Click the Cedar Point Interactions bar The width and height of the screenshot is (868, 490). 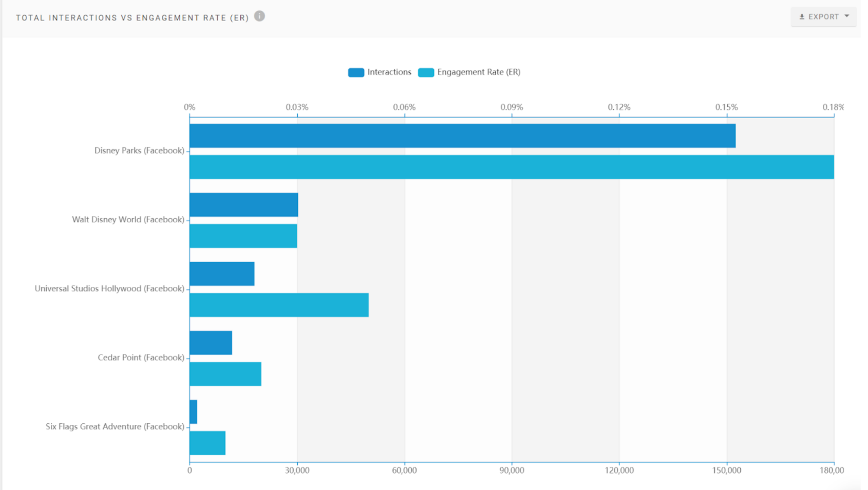(x=211, y=343)
